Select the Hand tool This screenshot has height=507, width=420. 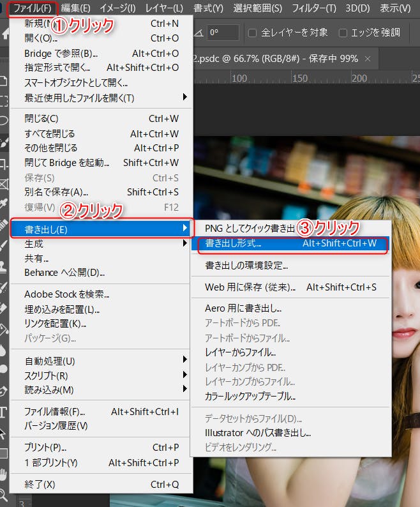click(x=3, y=474)
